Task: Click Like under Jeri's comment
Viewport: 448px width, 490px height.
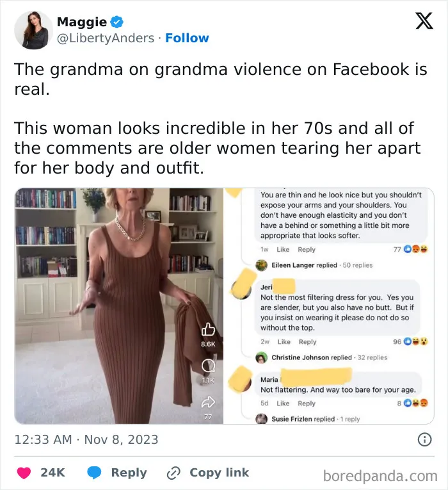Action: [x=284, y=342]
